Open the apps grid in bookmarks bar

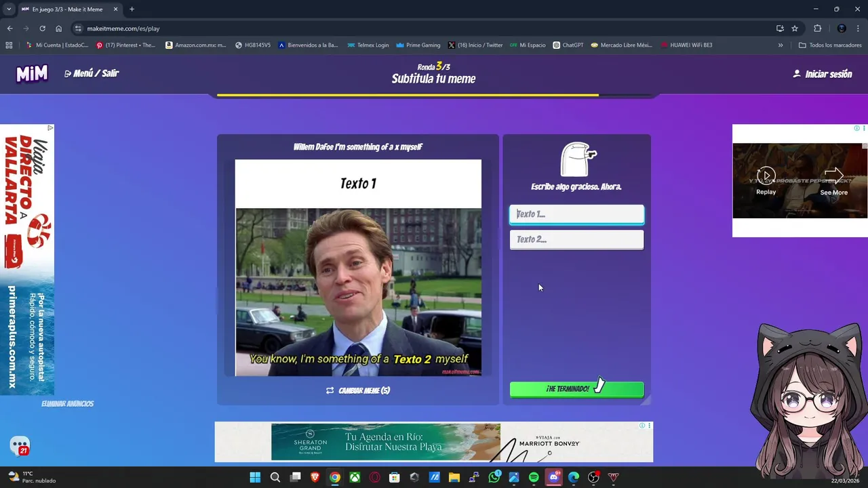pos(9,45)
